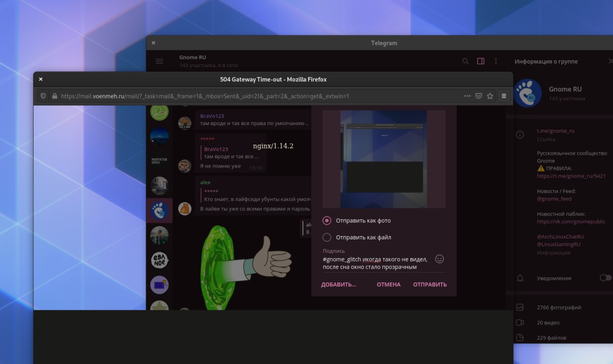
Task: Open Firefox hamburger menu button
Action: 504,96
